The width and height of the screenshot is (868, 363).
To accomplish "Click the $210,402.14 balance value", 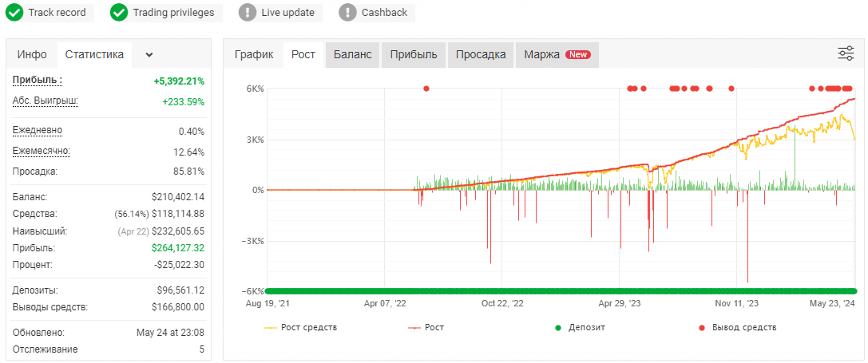I will point(178,197).
